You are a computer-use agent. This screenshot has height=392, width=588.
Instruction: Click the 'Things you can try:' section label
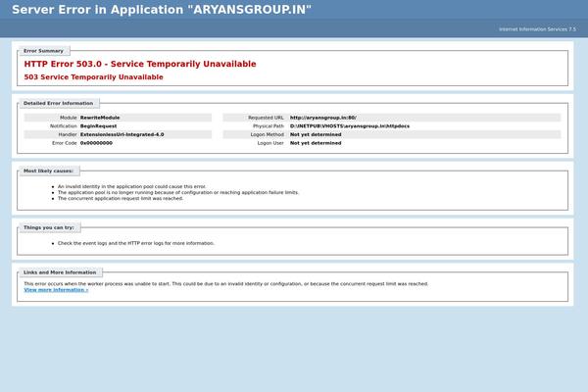tap(49, 227)
